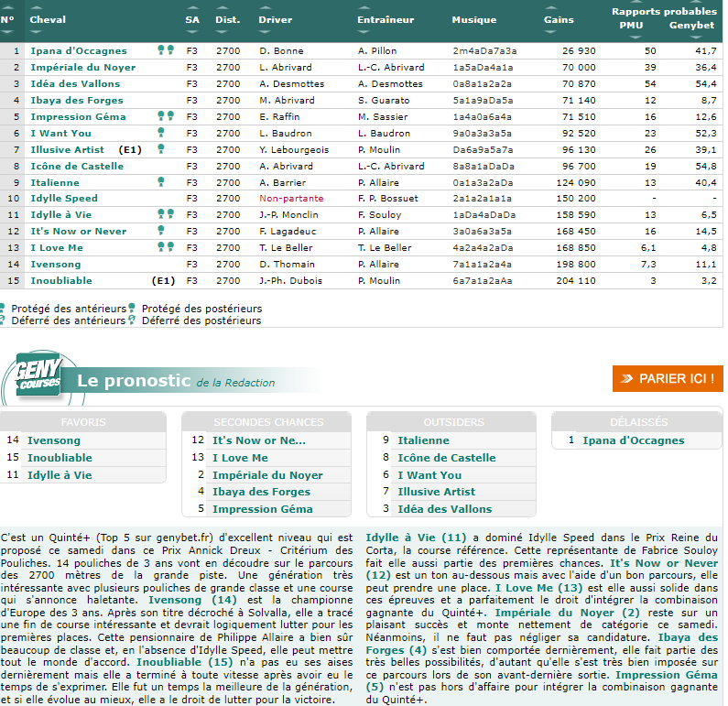This screenshot has width=728, height=706.
Task: Sort Entraîneur column descending arrow
Action: [x=364, y=32]
